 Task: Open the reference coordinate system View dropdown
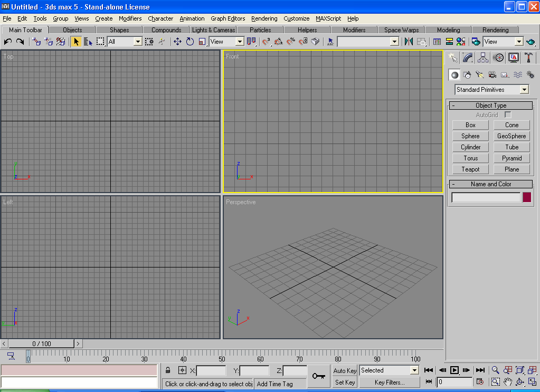coord(226,42)
